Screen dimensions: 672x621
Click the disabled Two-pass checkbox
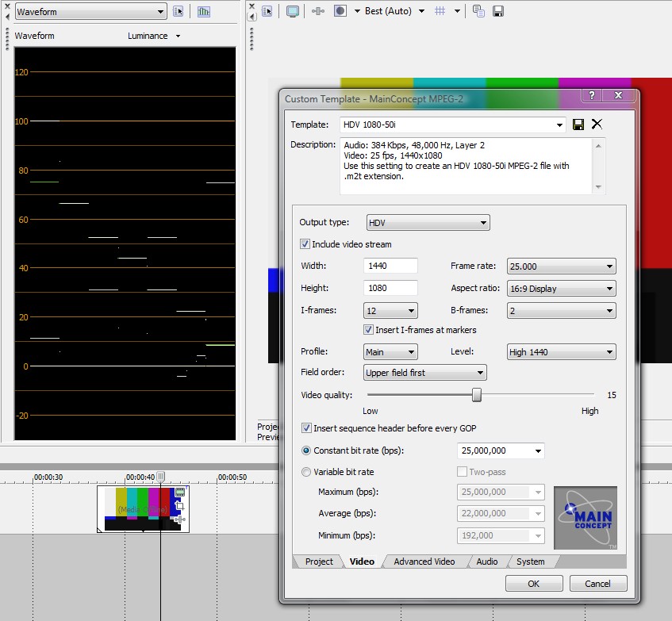462,472
